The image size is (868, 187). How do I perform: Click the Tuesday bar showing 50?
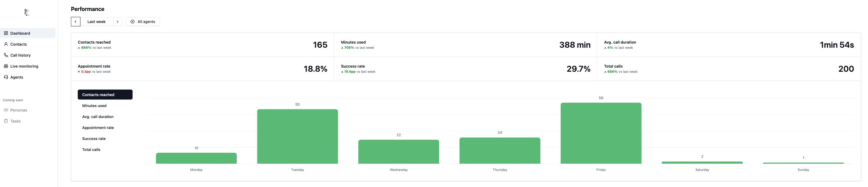pyautogui.click(x=297, y=136)
